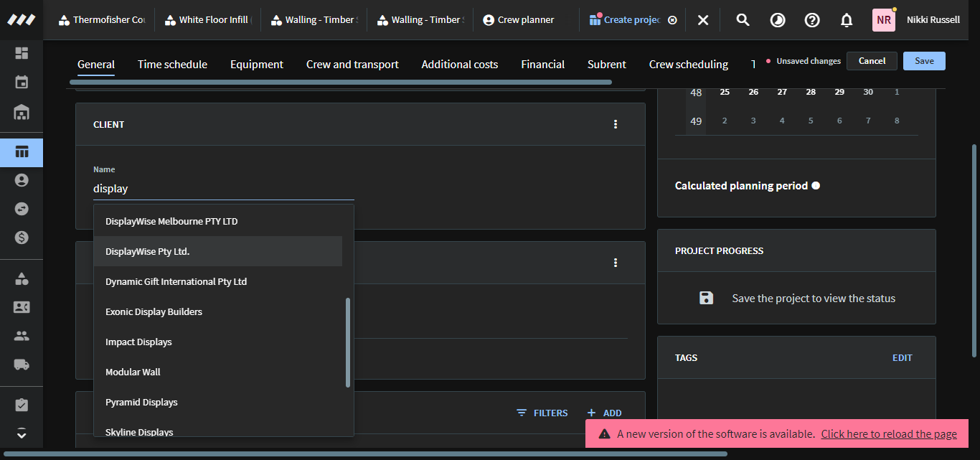This screenshot has width=980, height=460.
Task: Click the Save button
Action: click(x=924, y=61)
